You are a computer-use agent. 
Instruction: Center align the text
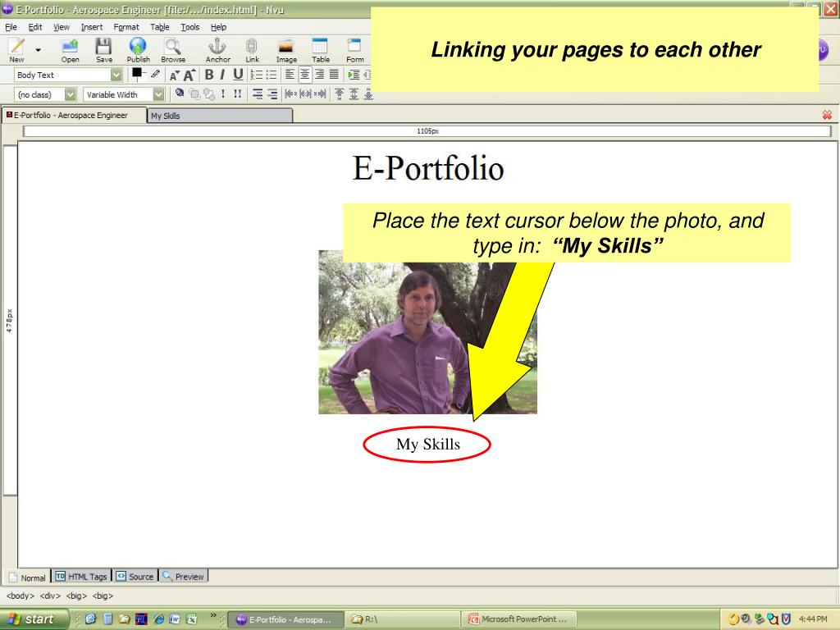(304, 75)
